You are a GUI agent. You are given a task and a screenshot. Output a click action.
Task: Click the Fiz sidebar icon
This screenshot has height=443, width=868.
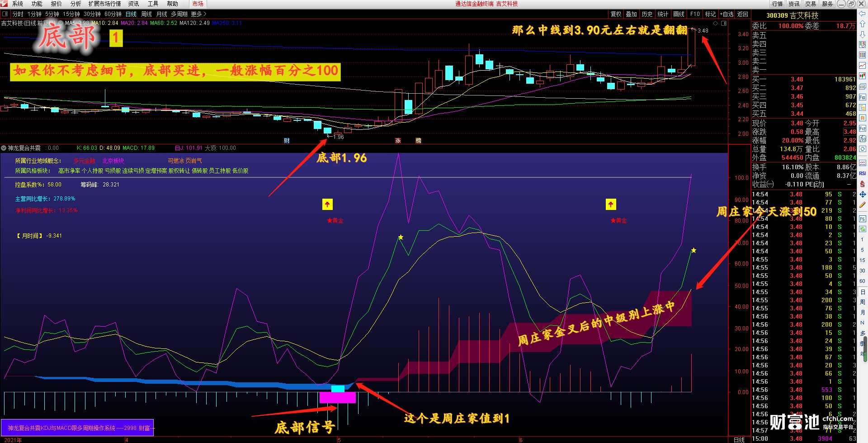[x=862, y=128]
